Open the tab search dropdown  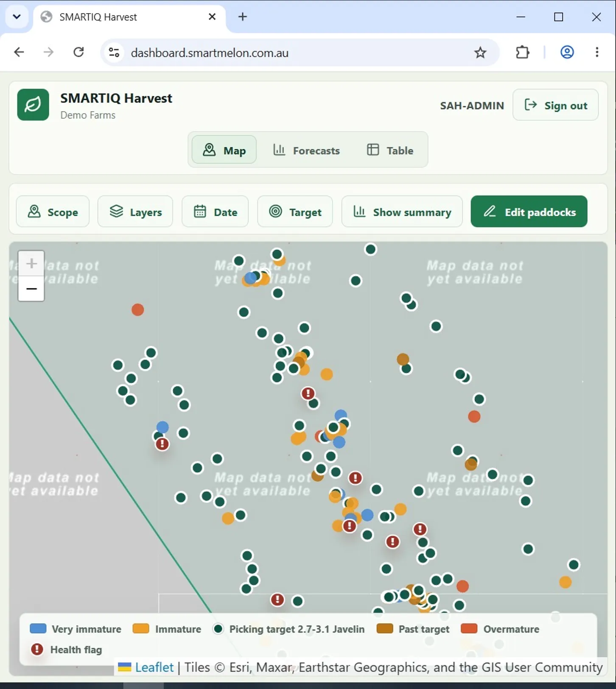(17, 17)
